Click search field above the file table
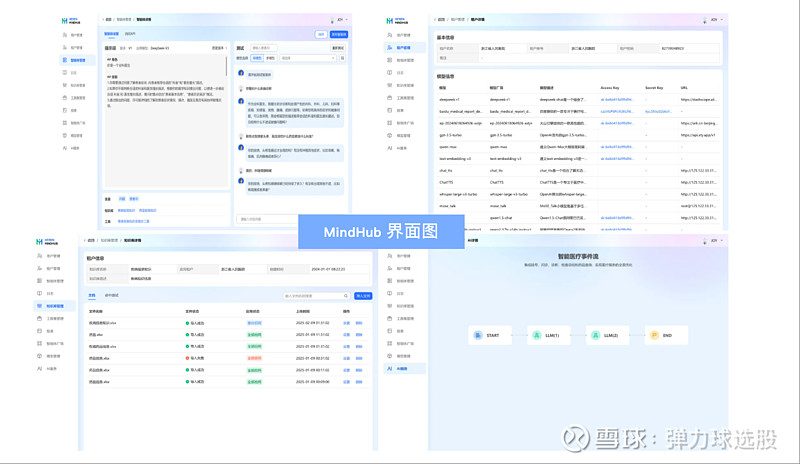 point(316,296)
